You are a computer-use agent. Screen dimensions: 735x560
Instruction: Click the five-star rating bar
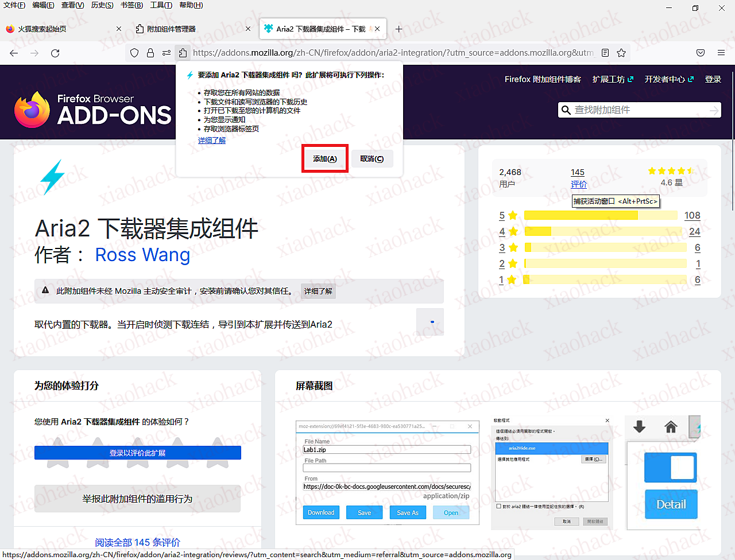coord(601,215)
